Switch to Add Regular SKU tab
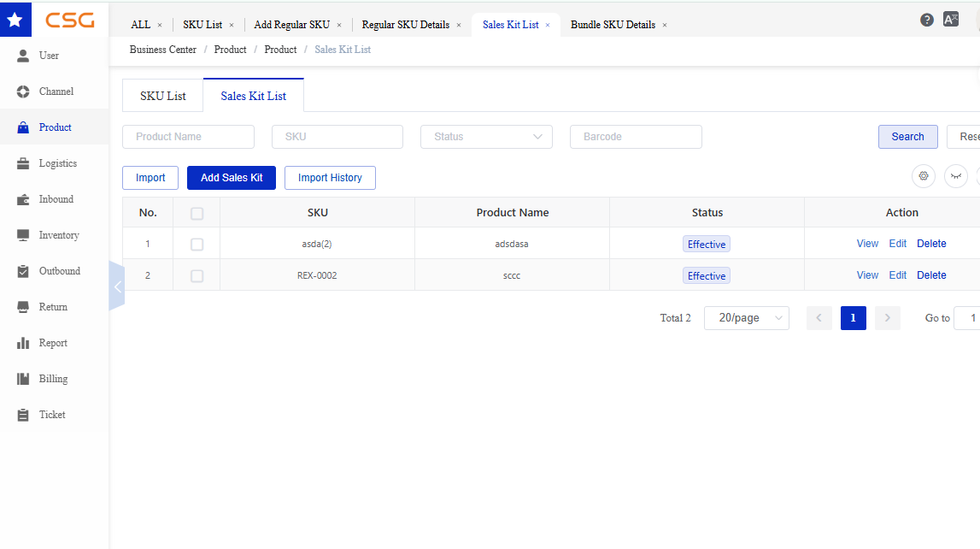The width and height of the screenshot is (980, 549). click(x=292, y=25)
